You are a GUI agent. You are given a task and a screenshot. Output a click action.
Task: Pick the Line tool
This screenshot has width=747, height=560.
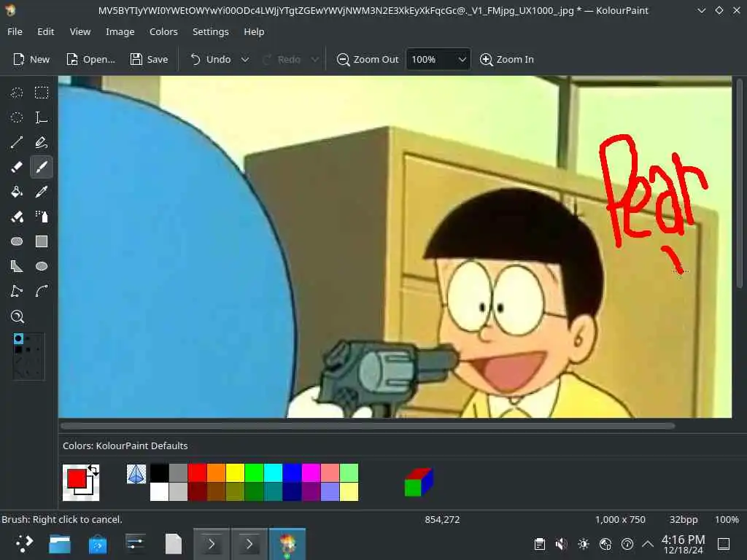pyautogui.click(x=17, y=142)
